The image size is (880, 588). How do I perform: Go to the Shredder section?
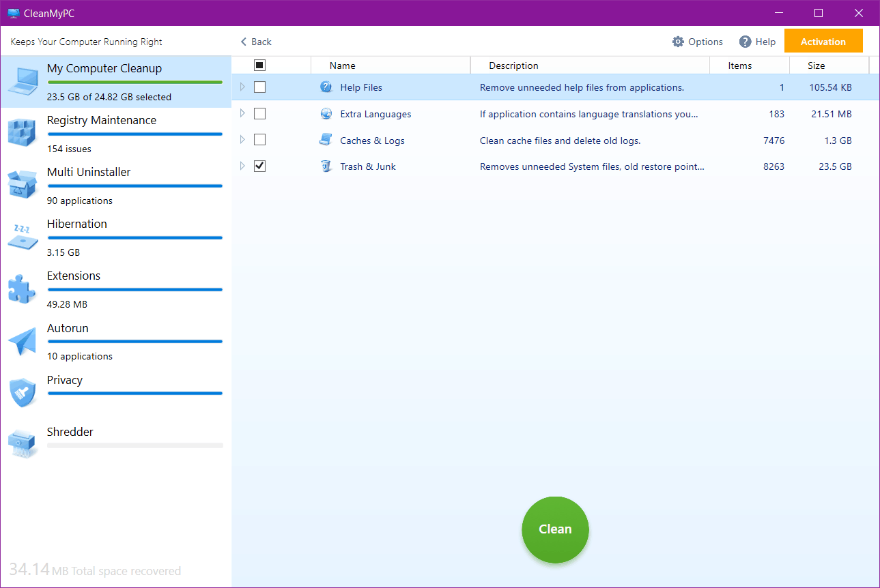click(x=116, y=445)
